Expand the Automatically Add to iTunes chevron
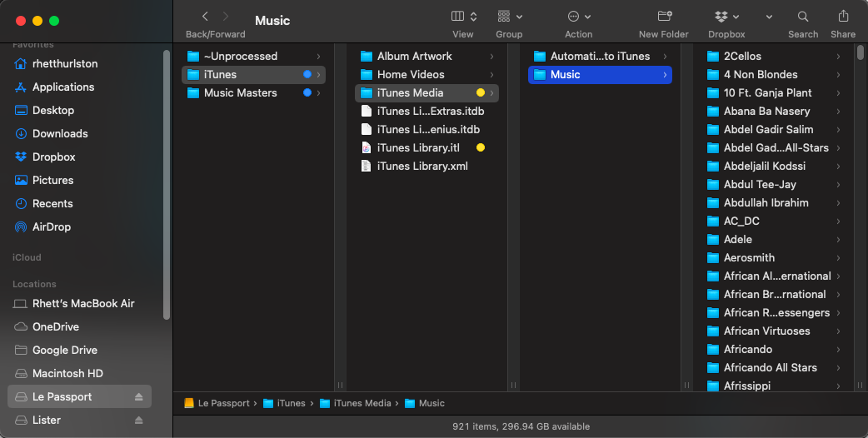Viewport: 868px width, 438px height. [665, 57]
